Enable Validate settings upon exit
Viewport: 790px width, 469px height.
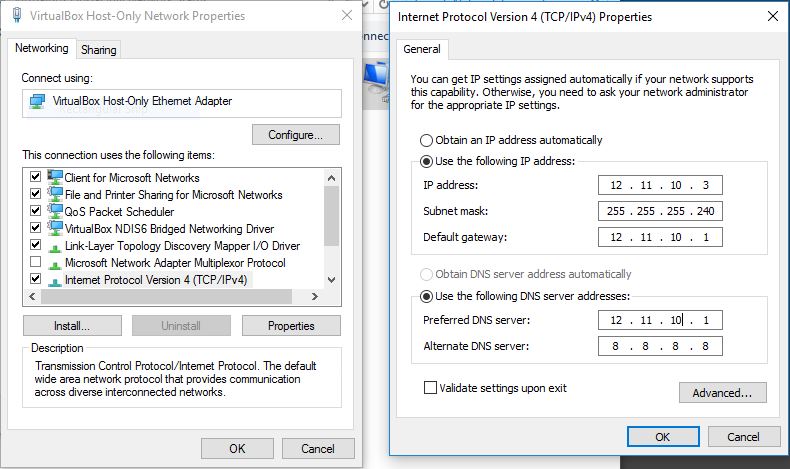point(430,387)
